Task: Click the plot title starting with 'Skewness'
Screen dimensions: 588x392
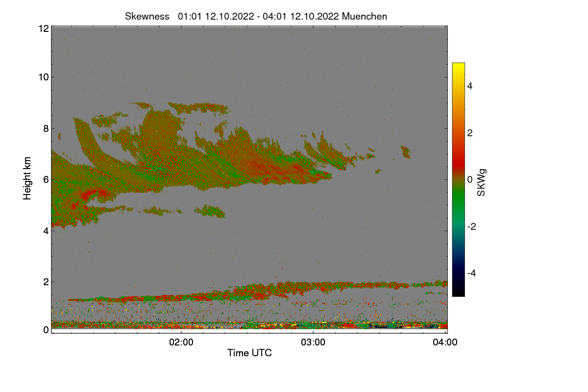Action: (x=256, y=16)
